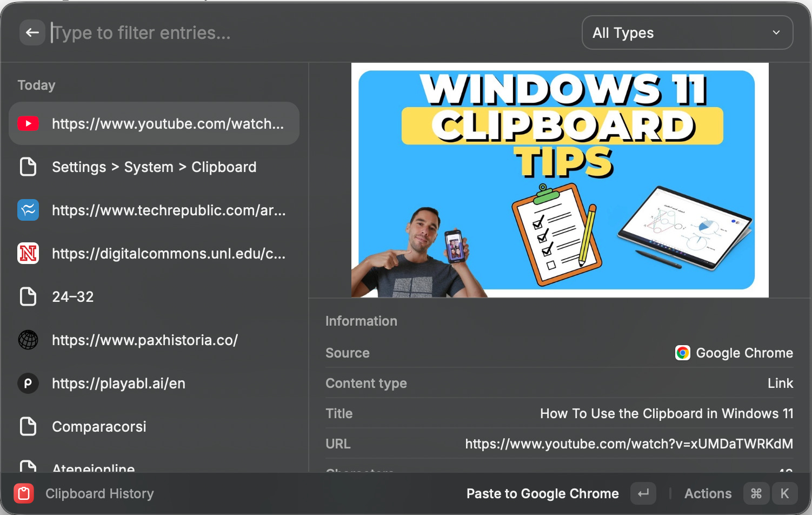Click 'Paste to Google Chrome' action
This screenshot has height=515, width=812.
pos(542,493)
